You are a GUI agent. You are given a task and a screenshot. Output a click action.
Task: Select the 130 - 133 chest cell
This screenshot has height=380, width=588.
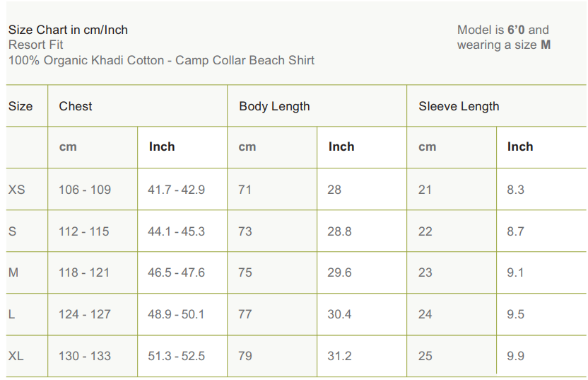85,356
